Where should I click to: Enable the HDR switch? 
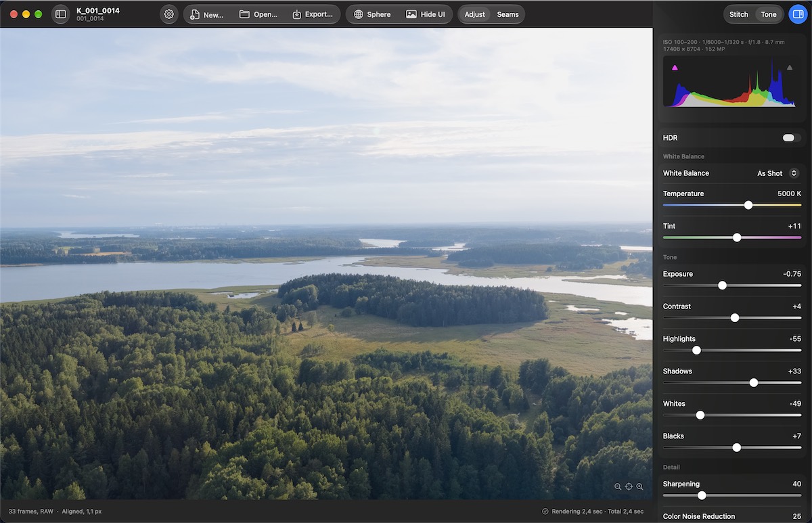791,137
